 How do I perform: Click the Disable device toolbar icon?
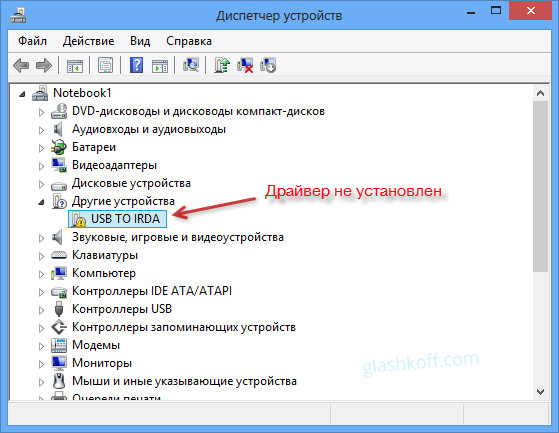[x=268, y=66]
